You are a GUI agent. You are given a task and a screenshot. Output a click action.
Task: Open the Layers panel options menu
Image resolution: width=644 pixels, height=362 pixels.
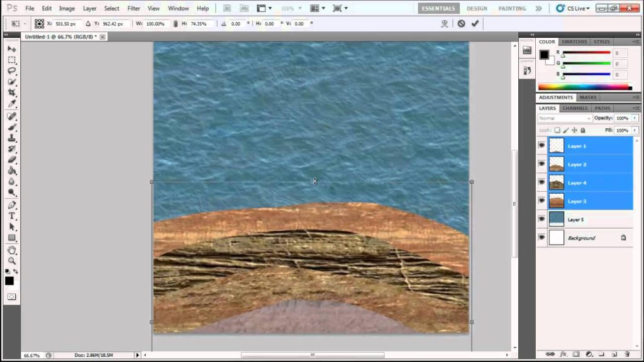(636, 108)
